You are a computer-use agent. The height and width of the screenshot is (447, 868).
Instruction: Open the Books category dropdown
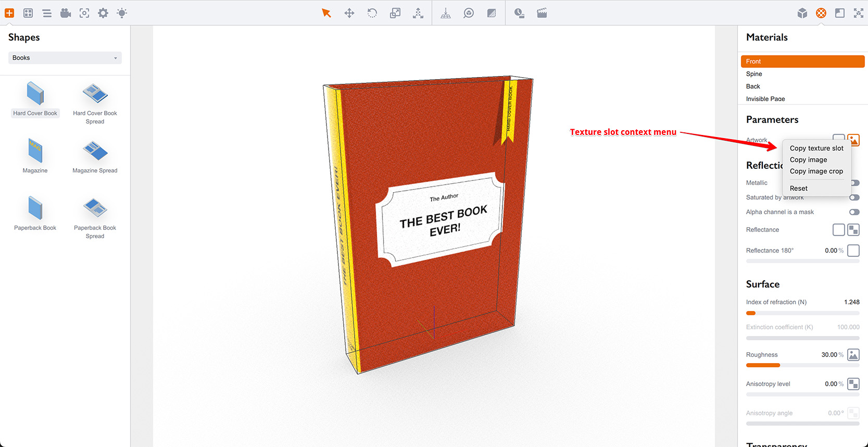tap(65, 58)
